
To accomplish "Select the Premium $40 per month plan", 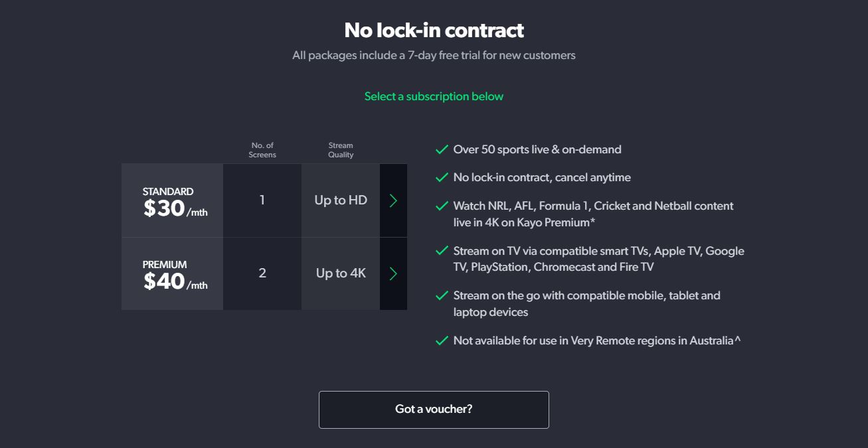I will pyautogui.click(x=172, y=273).
